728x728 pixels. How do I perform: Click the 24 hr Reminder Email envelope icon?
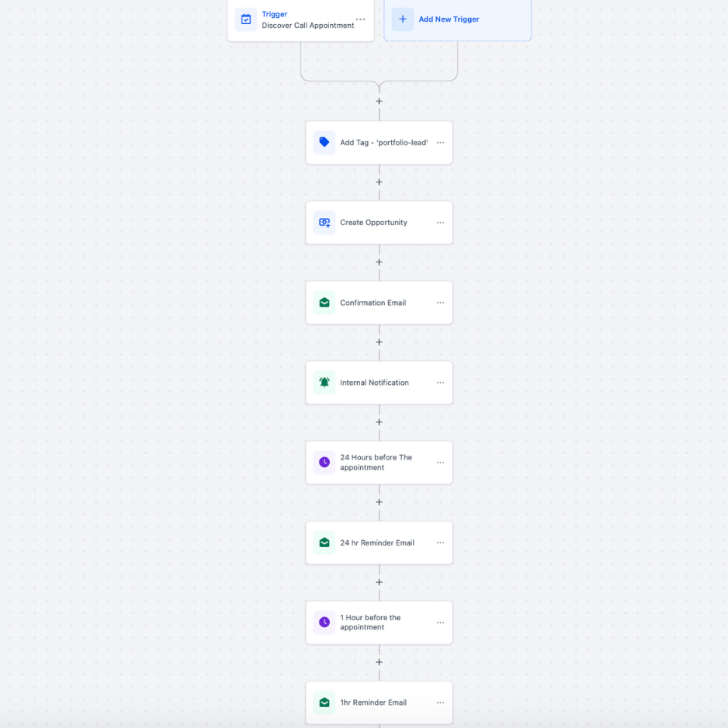[x=324, y=543]
